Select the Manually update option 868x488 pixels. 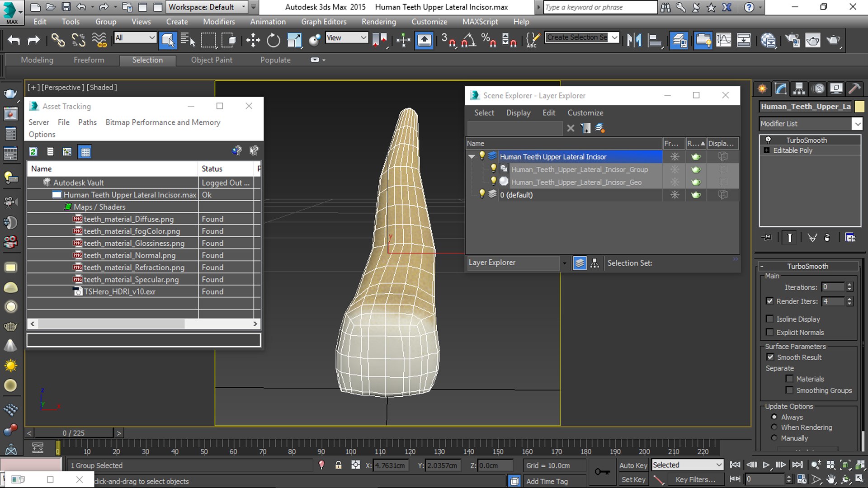pos(774,438)
